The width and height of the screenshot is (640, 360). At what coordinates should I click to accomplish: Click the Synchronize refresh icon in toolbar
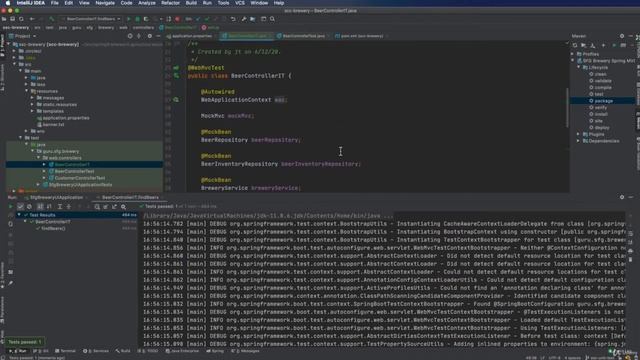click(x=21, y=19)
